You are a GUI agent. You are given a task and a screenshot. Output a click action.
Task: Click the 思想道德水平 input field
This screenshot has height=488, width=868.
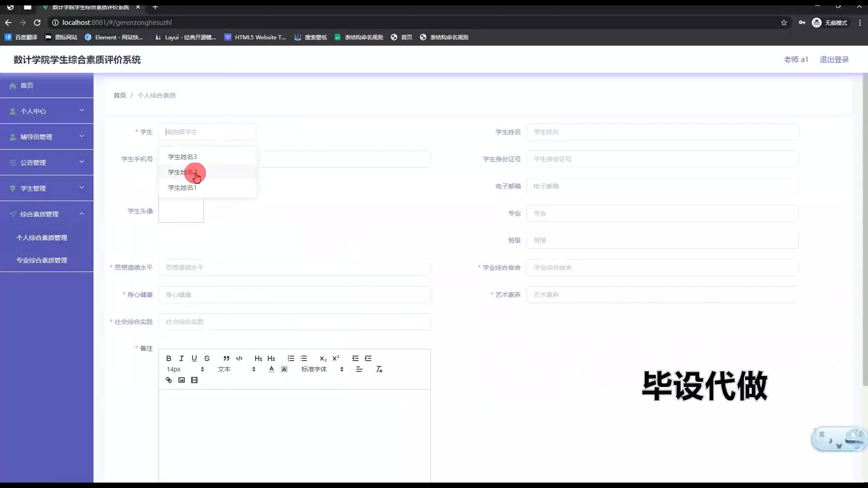coord(294,267)
